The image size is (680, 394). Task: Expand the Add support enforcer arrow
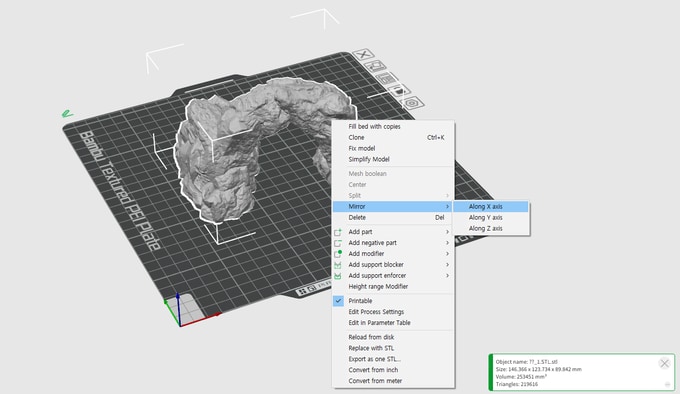point(447,276)
